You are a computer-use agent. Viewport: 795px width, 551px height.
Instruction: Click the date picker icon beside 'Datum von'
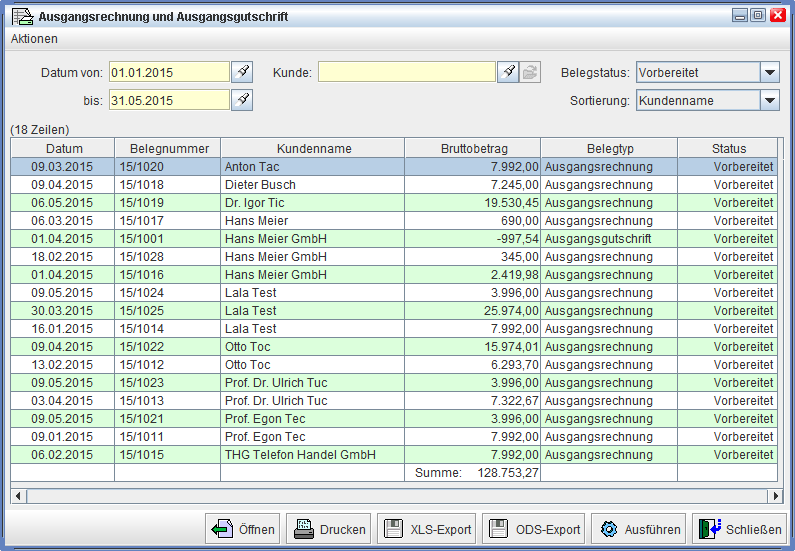coord(242,72)
